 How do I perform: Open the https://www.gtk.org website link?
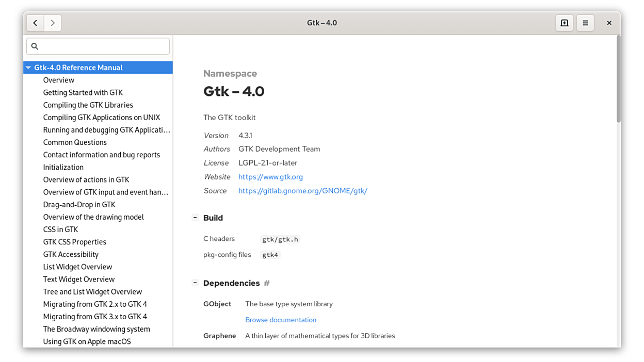point(270,177)
